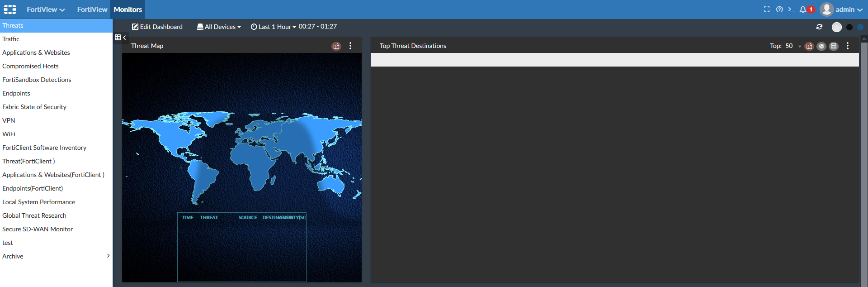
Task: Open the Last 1 Hour time dropdown
Action: coord(273,27)
